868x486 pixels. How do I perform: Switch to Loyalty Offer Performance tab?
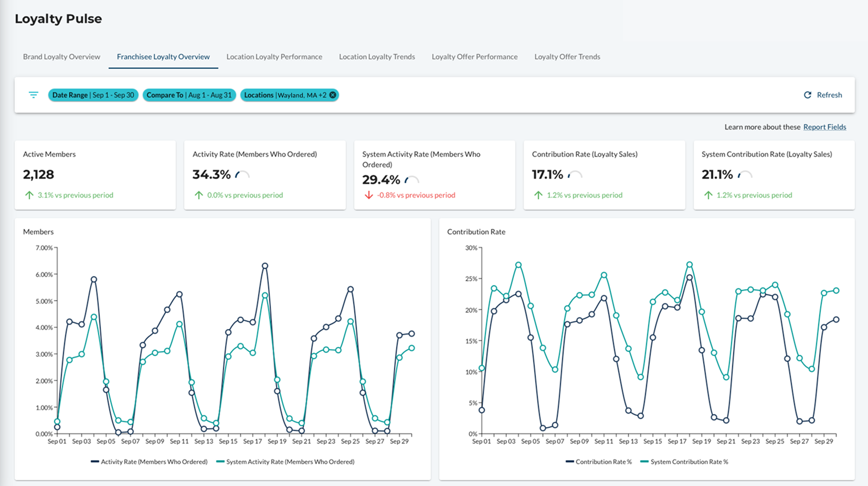point(474,57)
